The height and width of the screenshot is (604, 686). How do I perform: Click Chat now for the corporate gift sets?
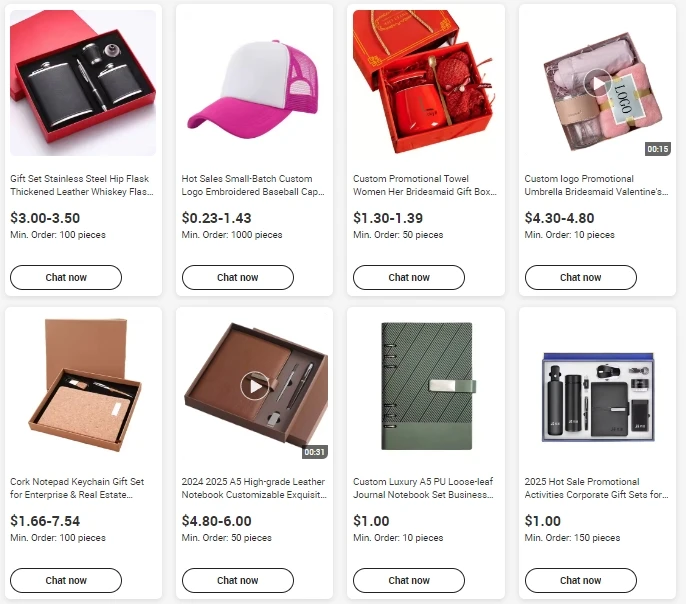(581, 580)
